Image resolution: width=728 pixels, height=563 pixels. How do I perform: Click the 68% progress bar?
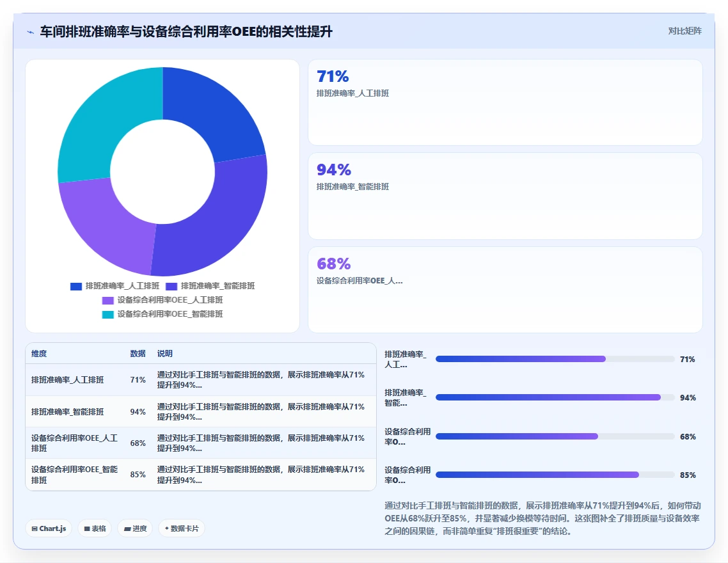click(555, 437)
